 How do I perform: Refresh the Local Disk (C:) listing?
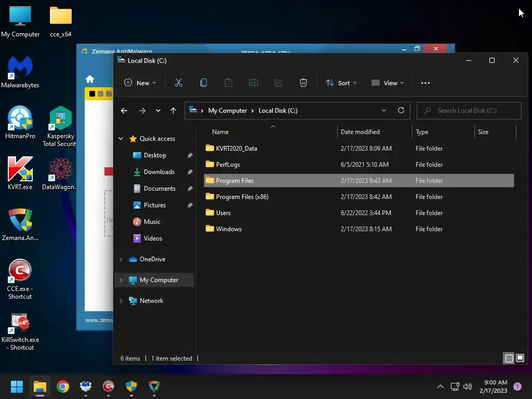(401, 110)
